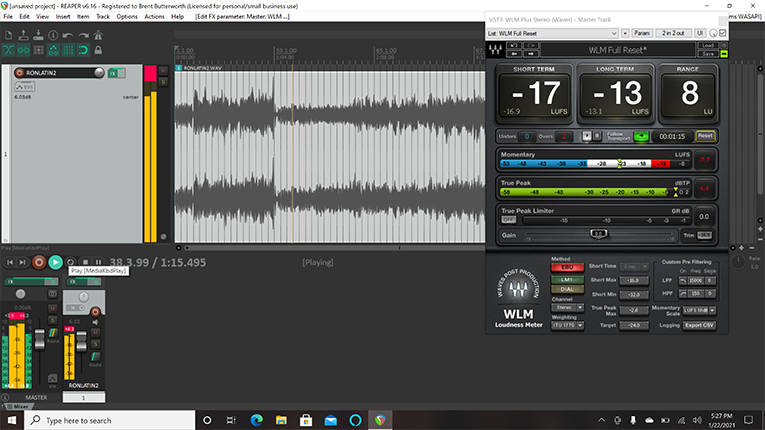Screen dimensions: 765x430
Task: Solo the RONLATIN2 track in track panel
Action: (x=163, y=82)
